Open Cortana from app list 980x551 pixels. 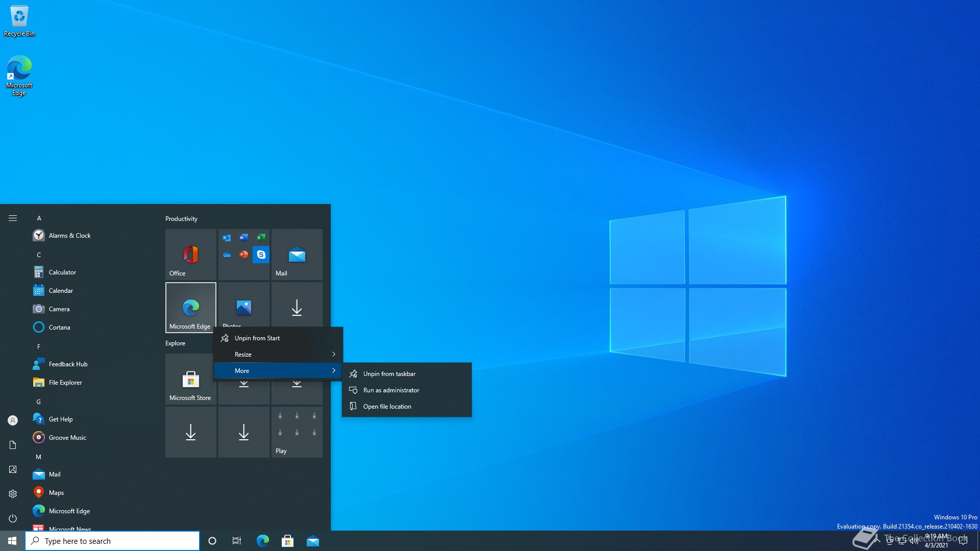tap(92, 328)
